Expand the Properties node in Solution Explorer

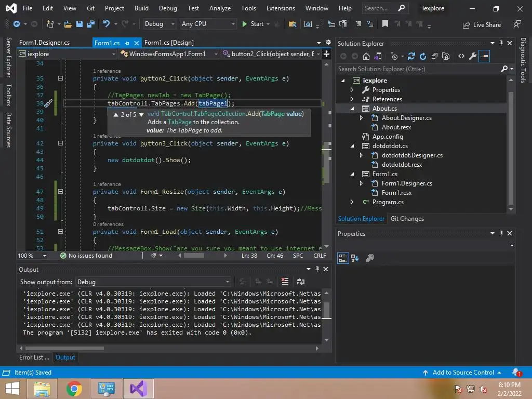coord(352,90)
